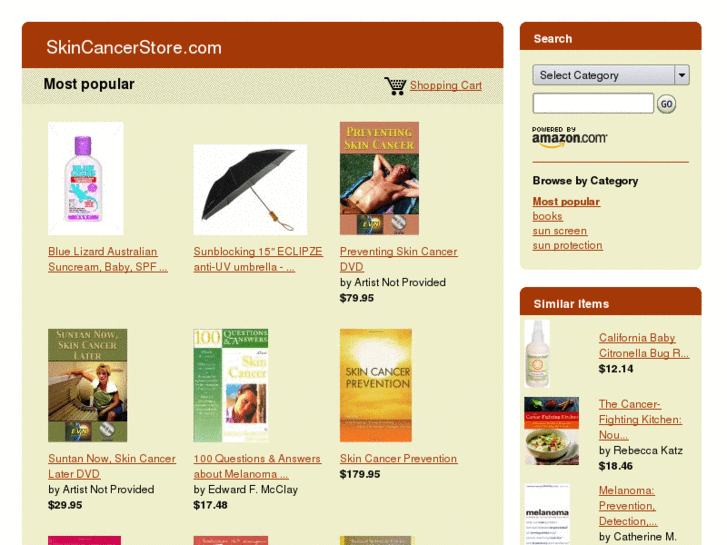This screenshot has height=545, width=727.
Task: Open California Baby Citronella Bug link
Action: [644, 346]
